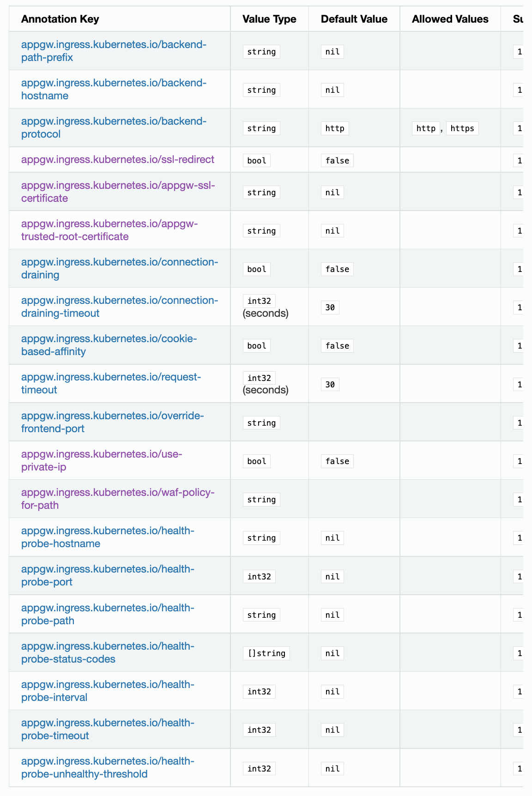The width and height of the screenshot is (532, 796).
Task: Open the appgw-trusted-root-certificate link
Action: [x=109, y=230]
